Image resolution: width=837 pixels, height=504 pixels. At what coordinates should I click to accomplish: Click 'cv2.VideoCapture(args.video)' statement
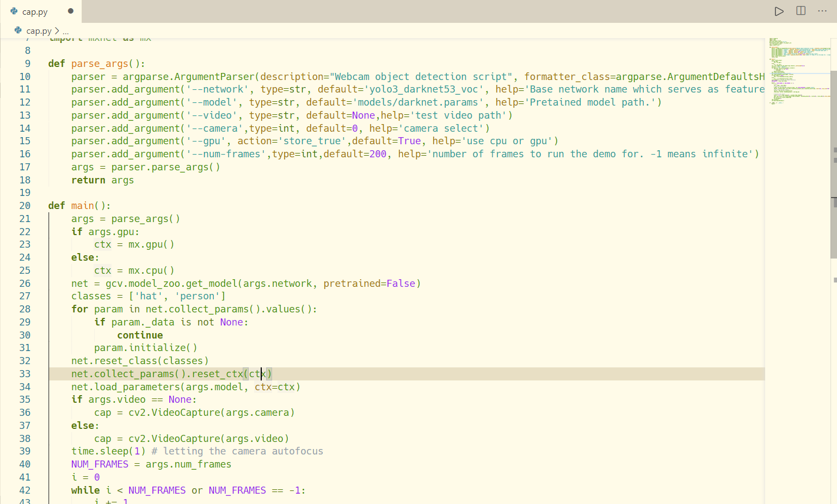coord(209,439)
